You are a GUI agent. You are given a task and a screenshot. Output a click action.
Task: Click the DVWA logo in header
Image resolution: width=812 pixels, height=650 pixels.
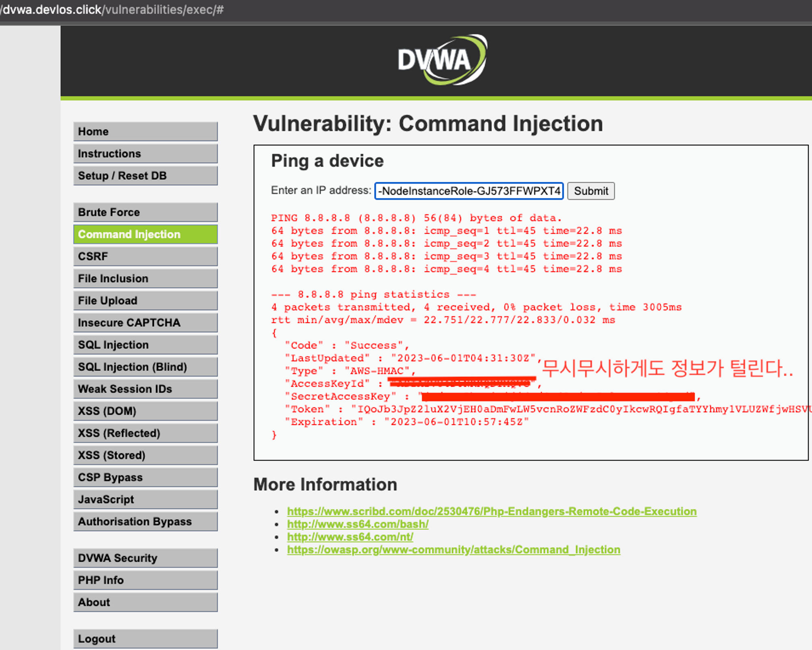click(442, 60)
